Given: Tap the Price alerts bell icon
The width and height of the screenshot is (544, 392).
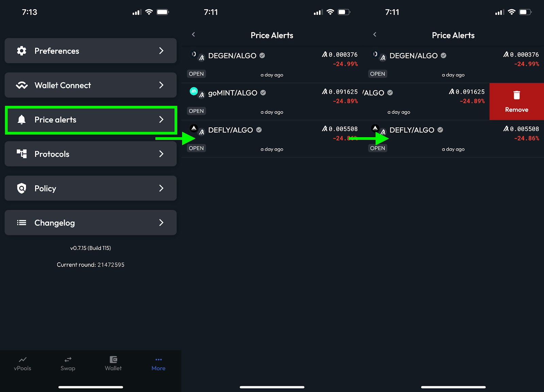Looking at the screenshot, I should pyautogui.click(x=22, y=120).
